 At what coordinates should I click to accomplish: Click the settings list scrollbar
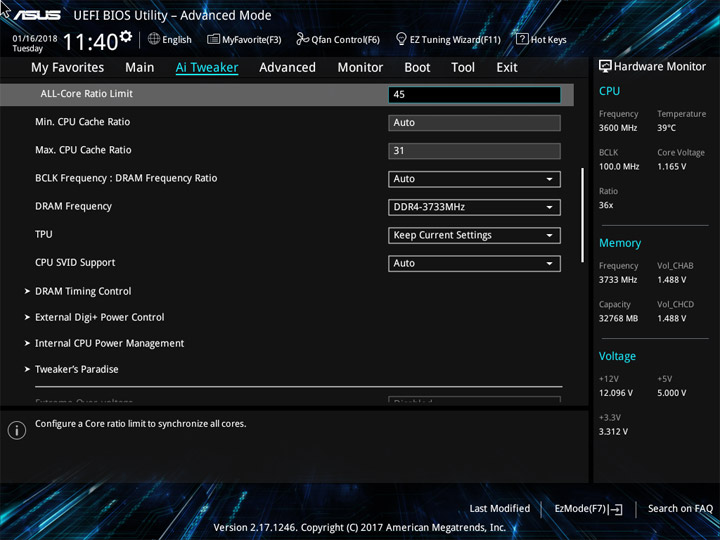click(x=582, y=215)
